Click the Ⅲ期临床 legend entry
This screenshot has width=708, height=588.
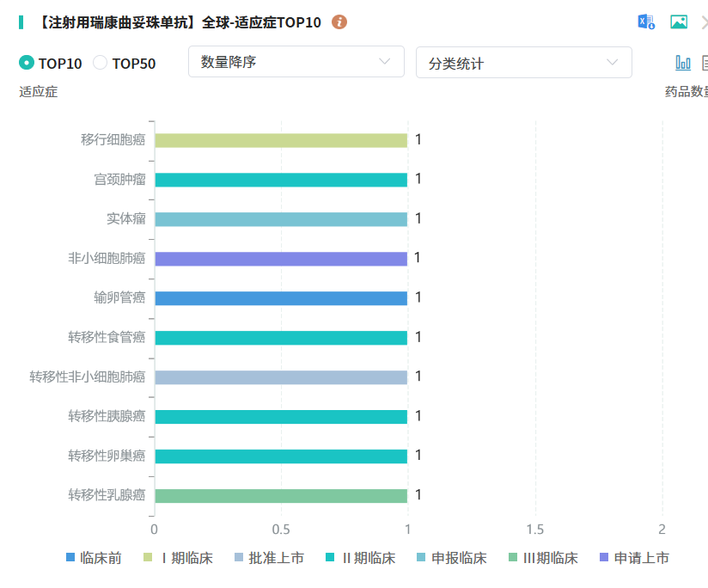(543, 558)
